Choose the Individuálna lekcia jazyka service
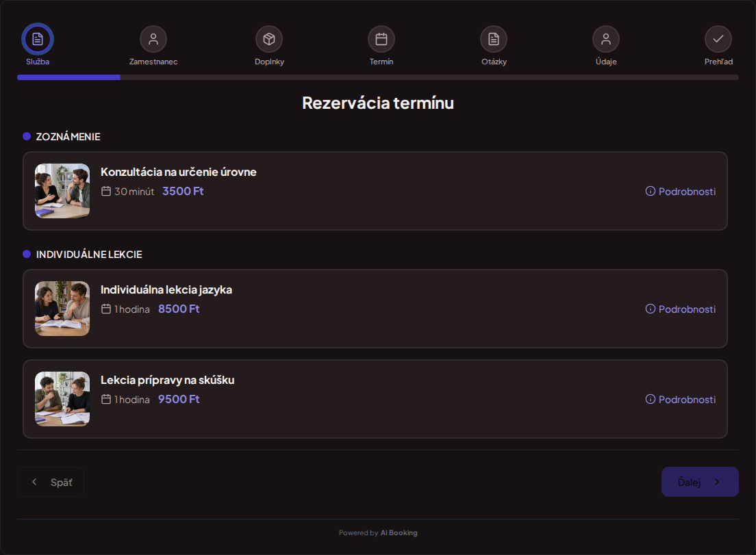 pos(375,309)
